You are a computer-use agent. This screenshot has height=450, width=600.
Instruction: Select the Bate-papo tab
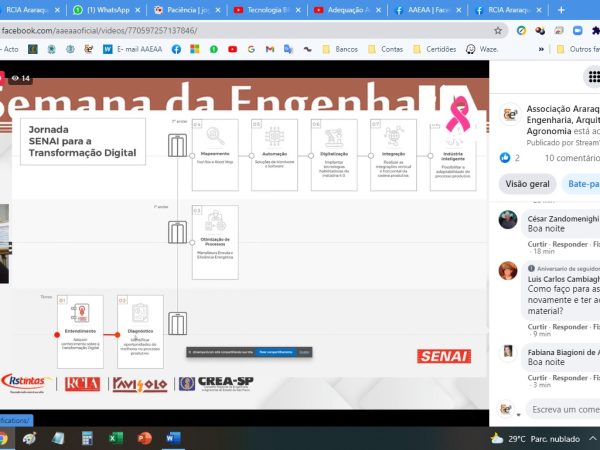[x=582, y=184]
